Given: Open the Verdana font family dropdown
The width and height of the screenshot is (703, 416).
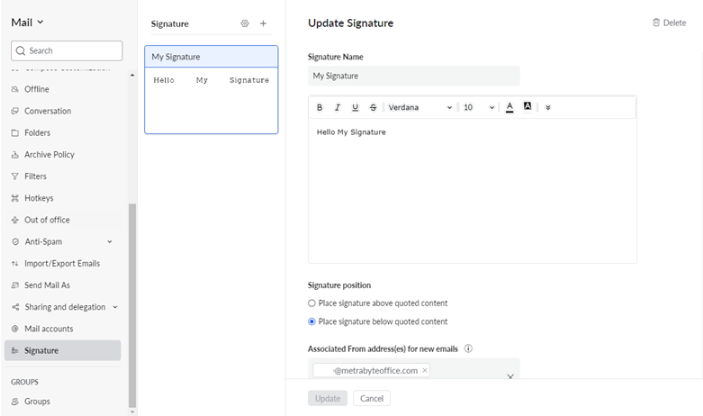Looking at the screenshot, I should [421, 107].
